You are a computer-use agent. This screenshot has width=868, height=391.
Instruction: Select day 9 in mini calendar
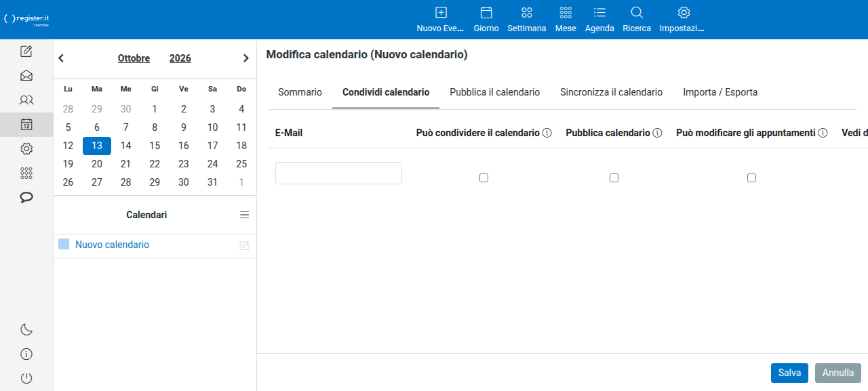point(184,127)
